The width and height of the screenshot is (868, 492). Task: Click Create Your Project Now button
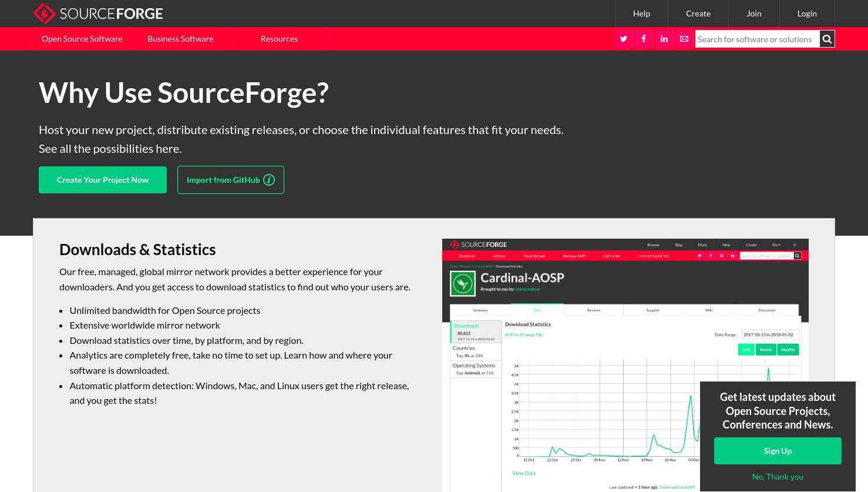[103, 180]
